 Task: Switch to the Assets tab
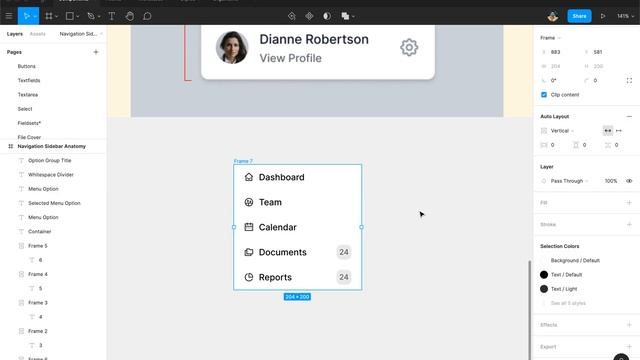[38, 34]
